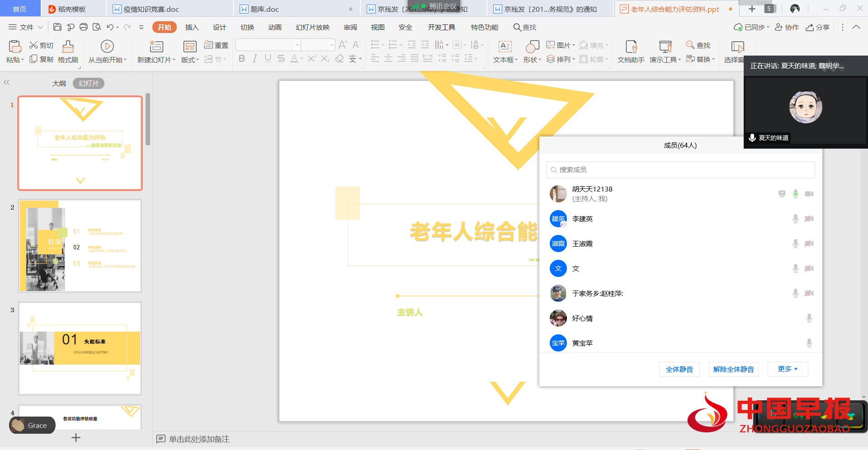The image size is (868, 450).
Task: Toggle microphone for 好心情
Action: pyautogui.click(x=809, y=318)
